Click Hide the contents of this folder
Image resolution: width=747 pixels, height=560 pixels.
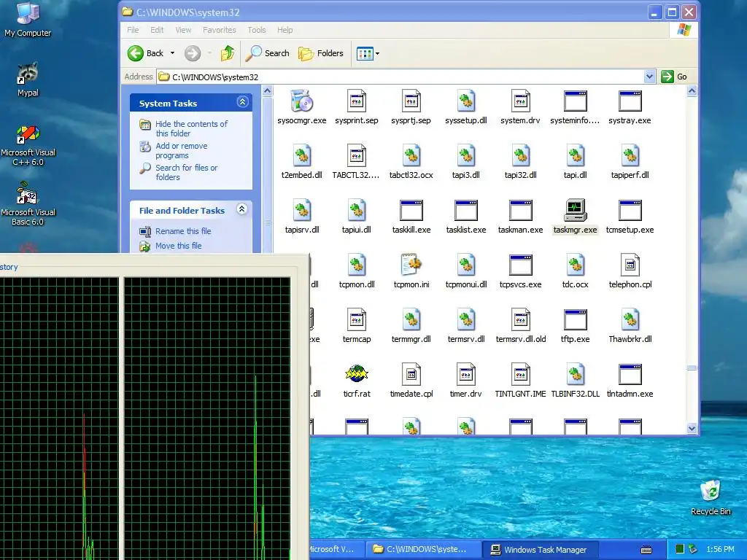[191, 128]
